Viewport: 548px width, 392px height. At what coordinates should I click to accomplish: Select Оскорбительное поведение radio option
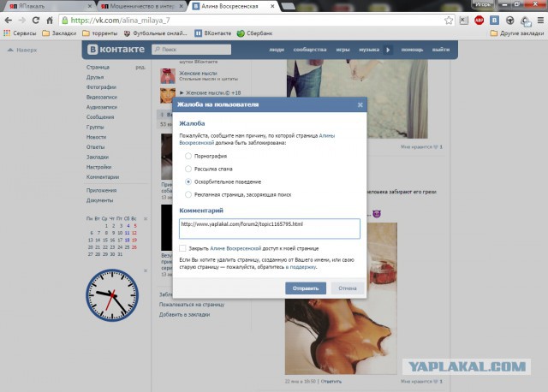point(188,181)
